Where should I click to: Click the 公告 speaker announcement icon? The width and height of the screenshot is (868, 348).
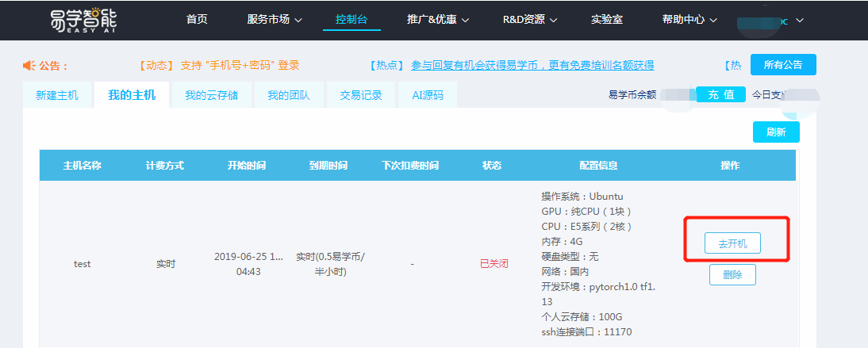(x=29, y=66)
